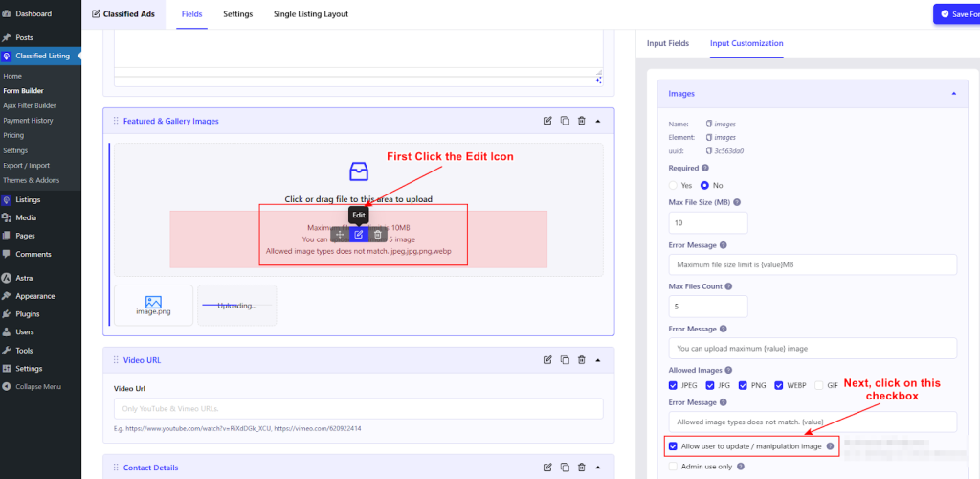Screen dimensions: 980x479
Task: Collapse the Video URL section
Action: tap(598, 360)
